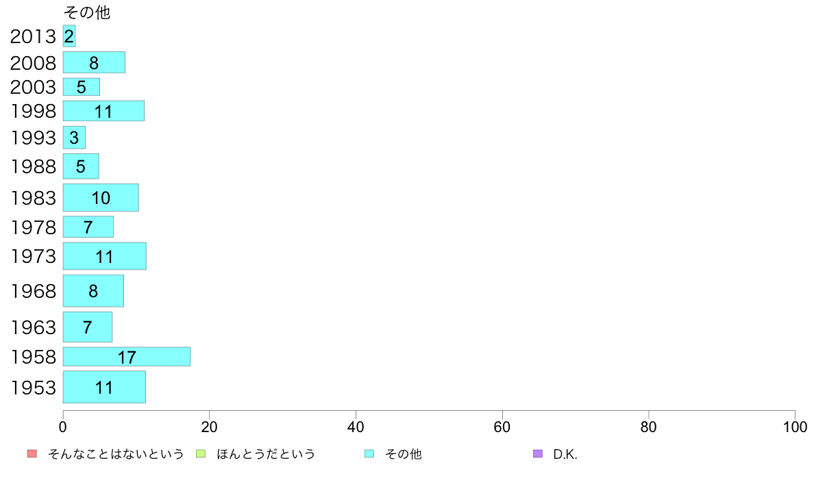Click the 1983 bar showing 10
Viewport: 814px width, 504px height.
pos(101,198)
